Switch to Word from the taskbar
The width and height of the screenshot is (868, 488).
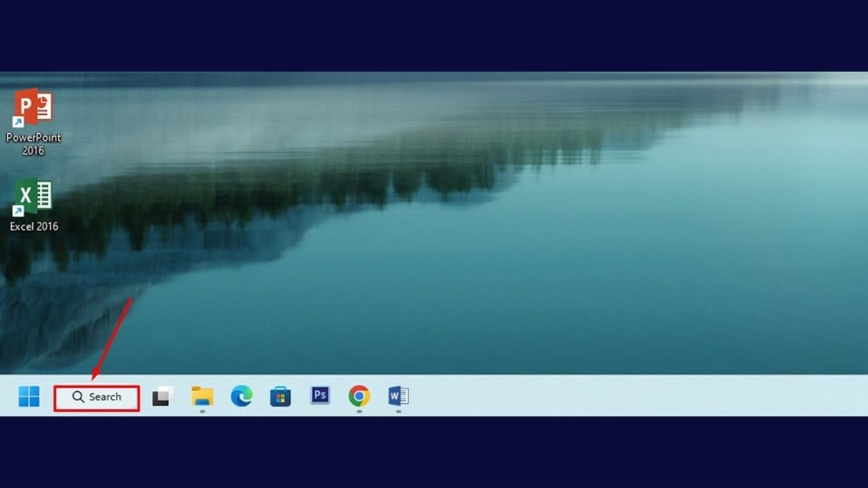tap(399, 396)
